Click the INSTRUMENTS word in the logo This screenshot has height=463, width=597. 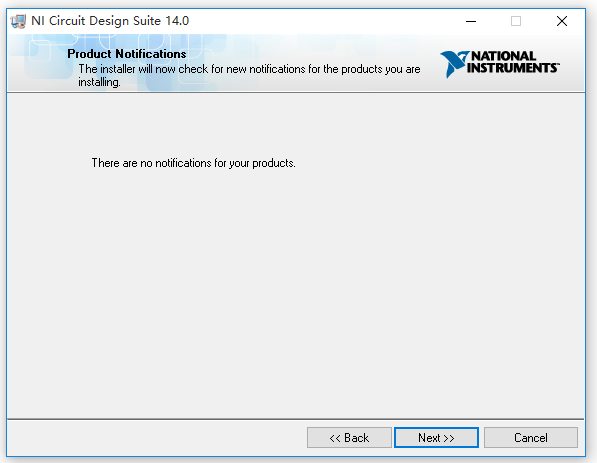tap(513, 68)
